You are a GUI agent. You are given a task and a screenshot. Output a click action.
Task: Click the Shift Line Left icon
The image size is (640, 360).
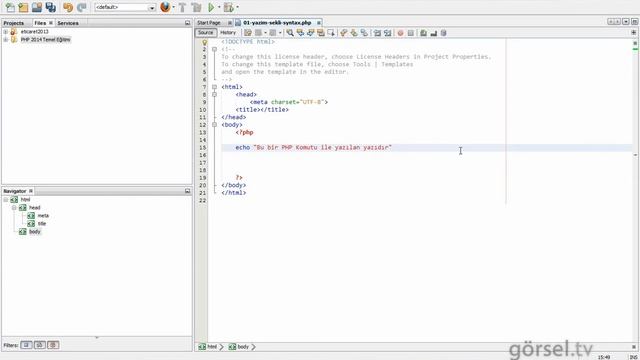[x=377, y=33]
